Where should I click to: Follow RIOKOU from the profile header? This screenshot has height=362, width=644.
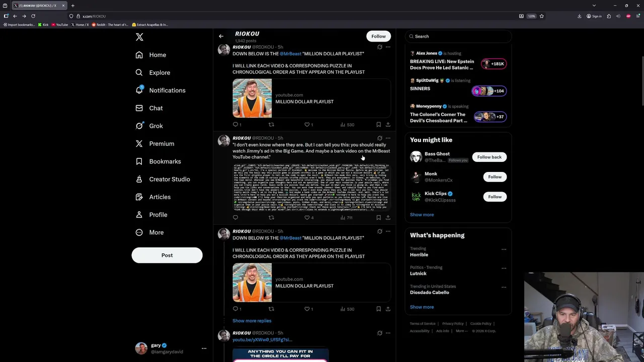click(x=378, y=36)
